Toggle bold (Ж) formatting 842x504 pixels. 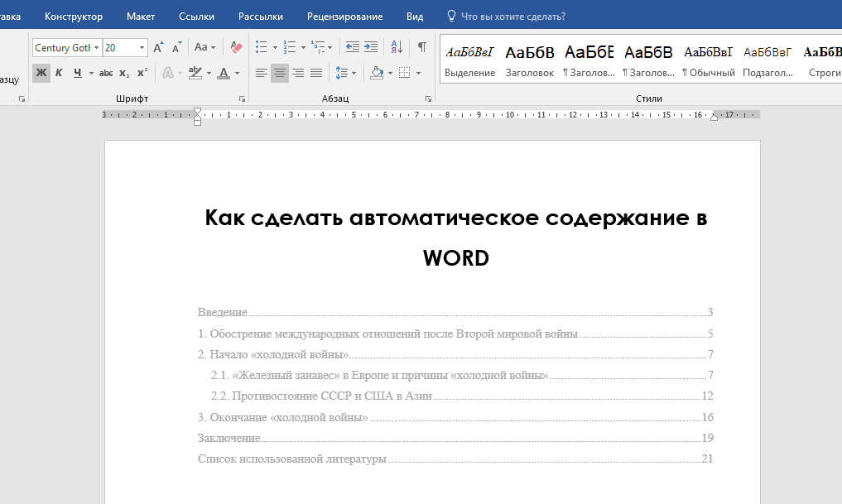coord(41,73)
